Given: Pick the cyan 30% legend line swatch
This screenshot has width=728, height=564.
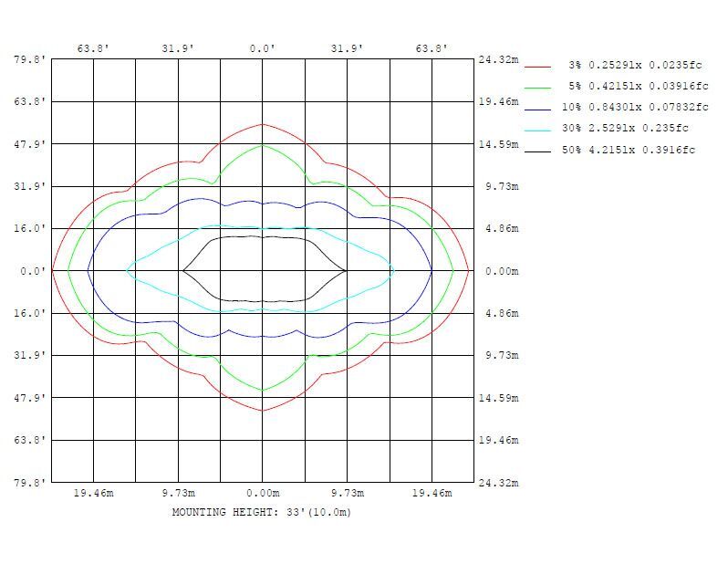Looking at the screenshot, I should [538, 129].
